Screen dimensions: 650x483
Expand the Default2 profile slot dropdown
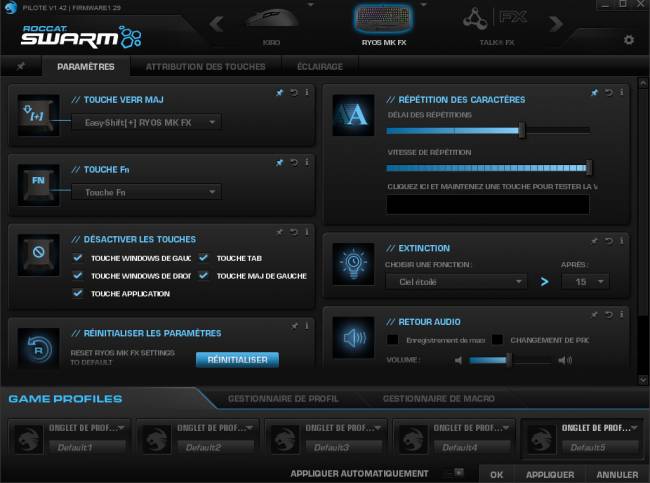click(250, 427)
